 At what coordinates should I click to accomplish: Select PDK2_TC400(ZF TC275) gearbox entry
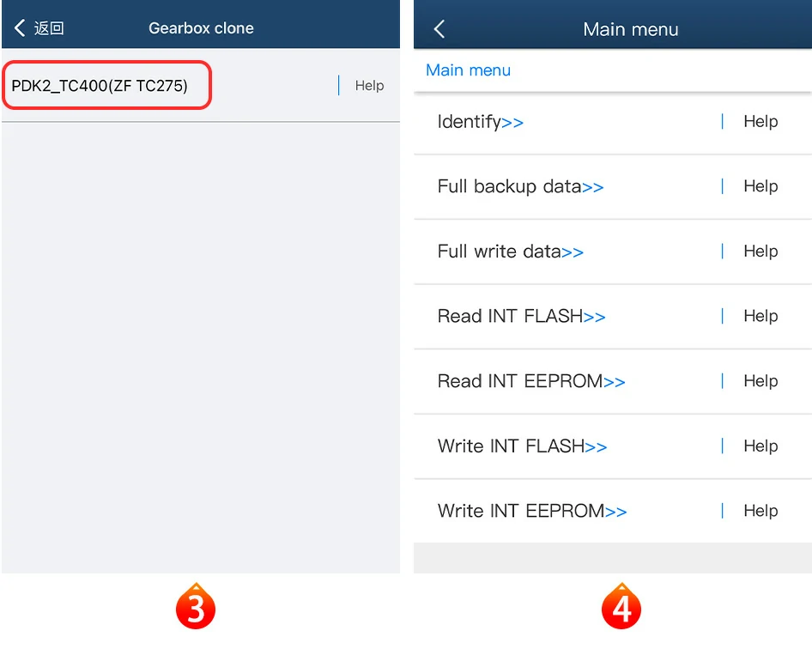point(100,86)
